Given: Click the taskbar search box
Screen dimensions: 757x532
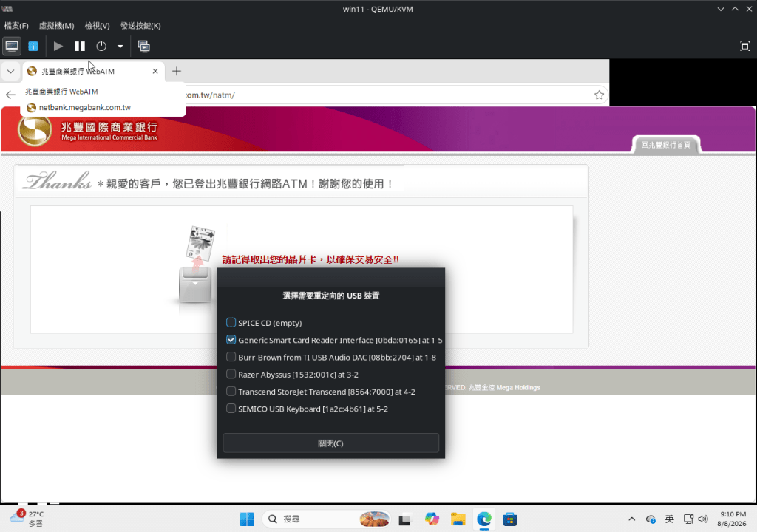Looking at the screenshot, I should tap(326, 519).
